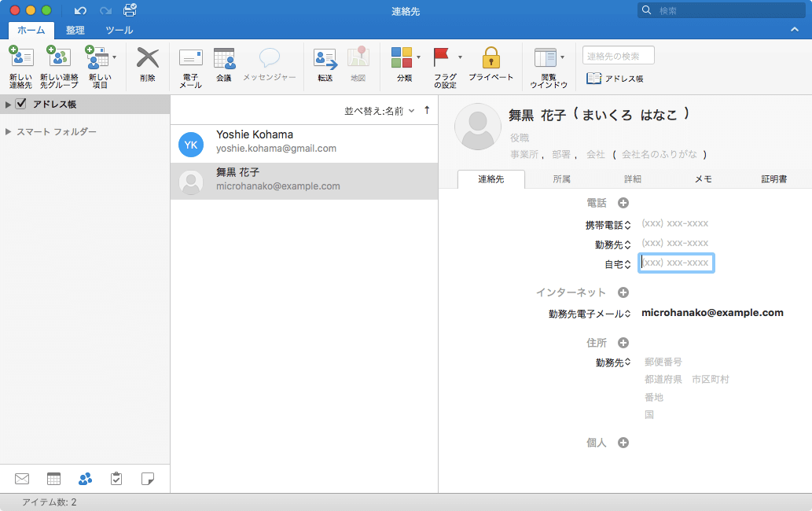Image resolution: width=812 pixels, height=511 pixels.
Task: Click the 携帯電話 number field
Action: point(675,223)
